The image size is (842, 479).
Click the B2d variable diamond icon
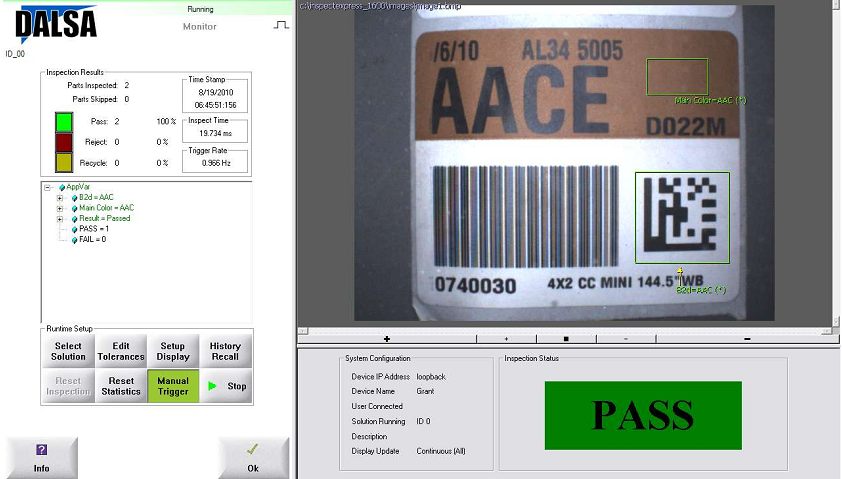(x=75, y=198)
